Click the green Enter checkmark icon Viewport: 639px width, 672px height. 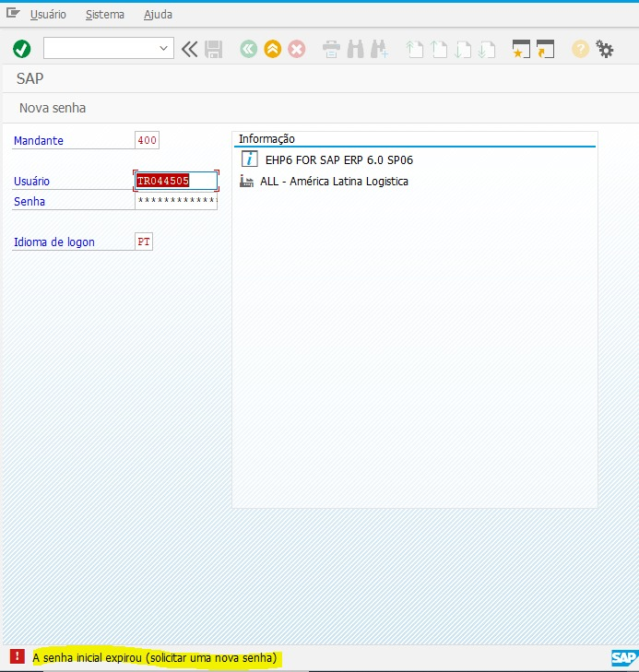coord(22,49)
